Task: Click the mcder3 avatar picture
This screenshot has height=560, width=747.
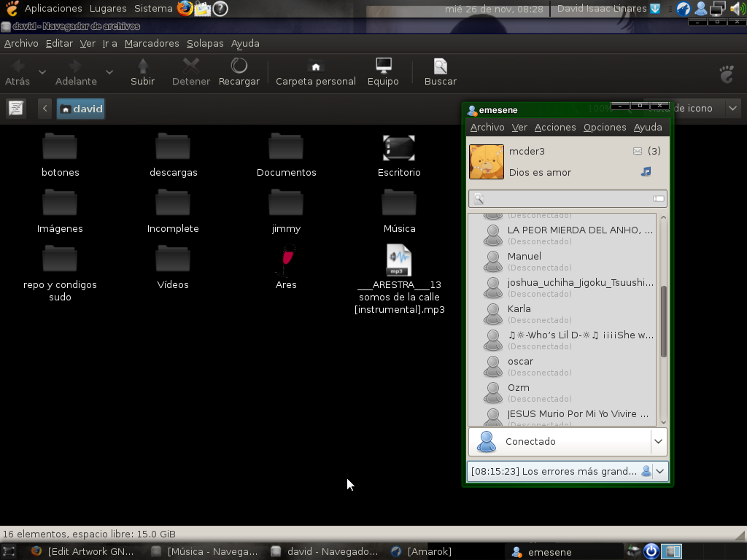Action: tap(487, 162)
